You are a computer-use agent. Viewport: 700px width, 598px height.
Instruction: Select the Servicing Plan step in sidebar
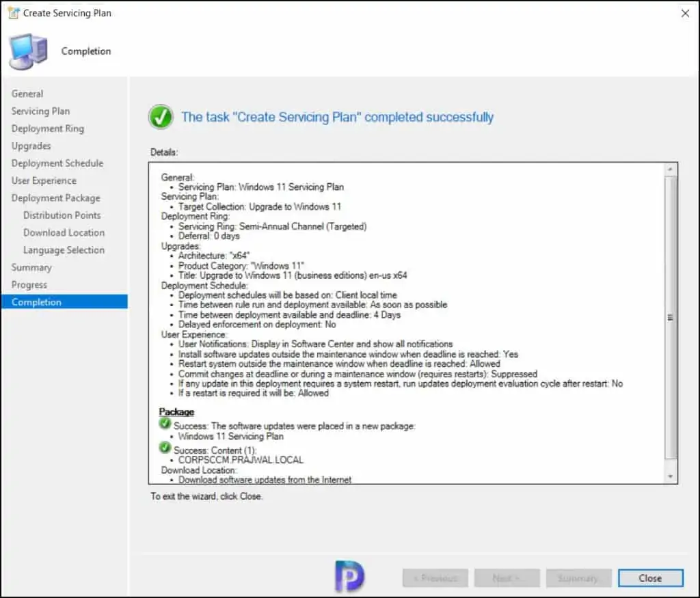[x=40, y=111]
